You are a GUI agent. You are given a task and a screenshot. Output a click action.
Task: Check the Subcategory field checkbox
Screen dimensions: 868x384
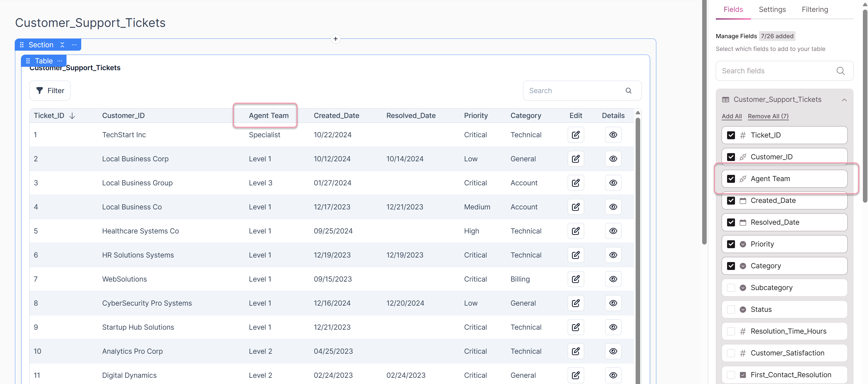[x=731, y=288]
